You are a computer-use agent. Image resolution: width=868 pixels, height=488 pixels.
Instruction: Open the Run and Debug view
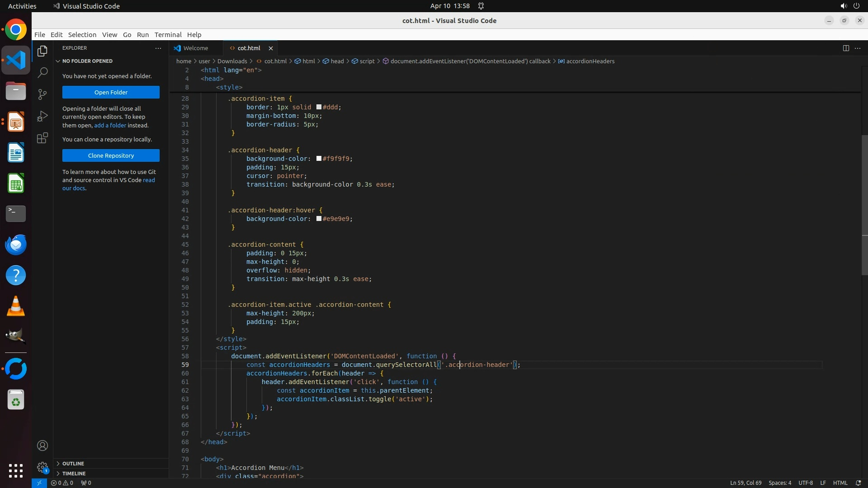[42, 116]
